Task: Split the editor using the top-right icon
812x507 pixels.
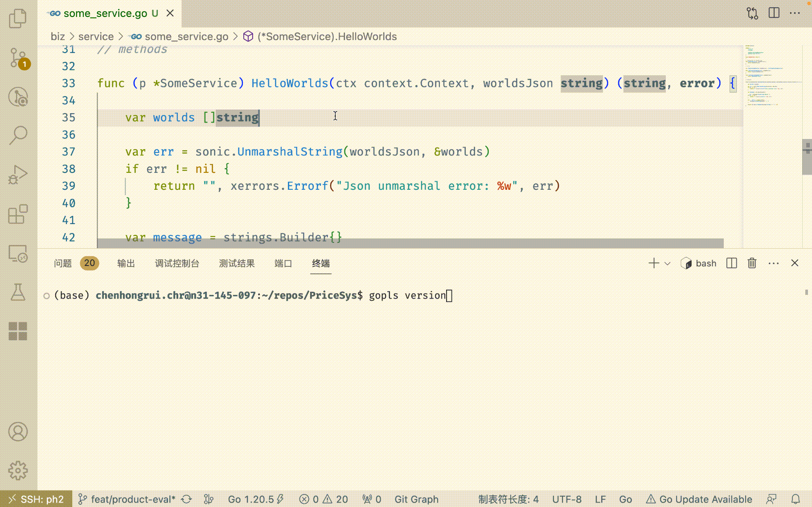Action: pyautogui.click(x=774, y=13)
